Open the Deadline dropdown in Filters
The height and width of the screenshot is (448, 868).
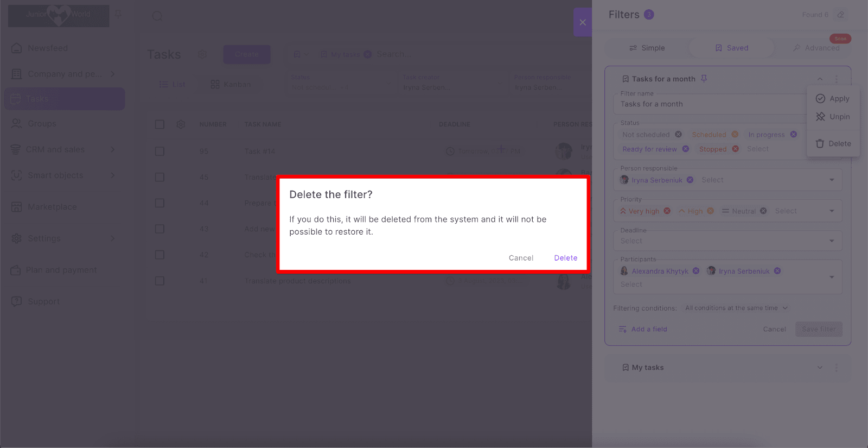[x=728, y=241]
